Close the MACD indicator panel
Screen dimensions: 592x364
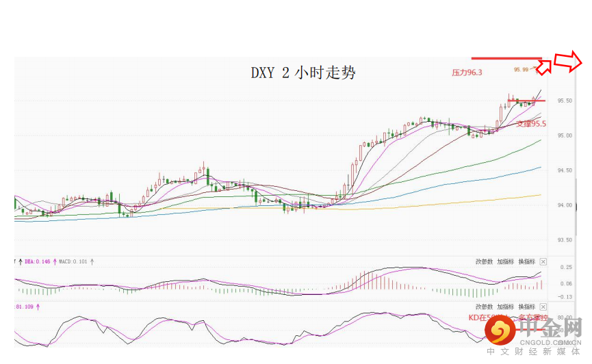(x=543, y=261)
